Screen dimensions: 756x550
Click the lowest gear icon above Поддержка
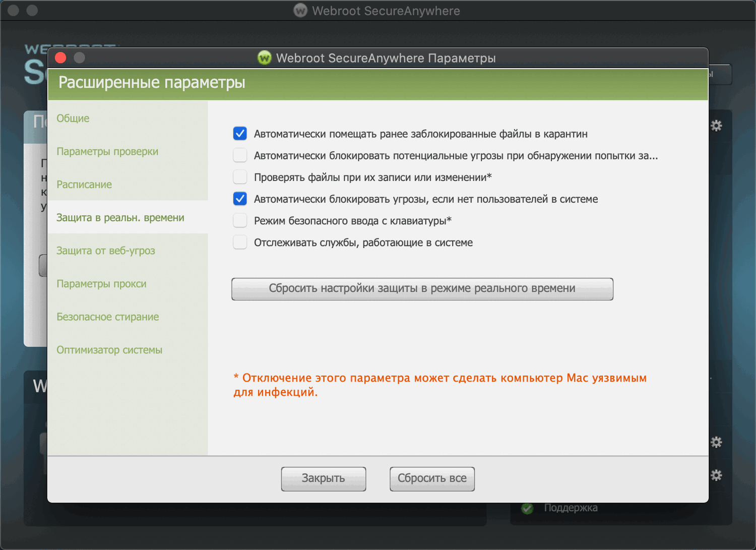(716, 475)
